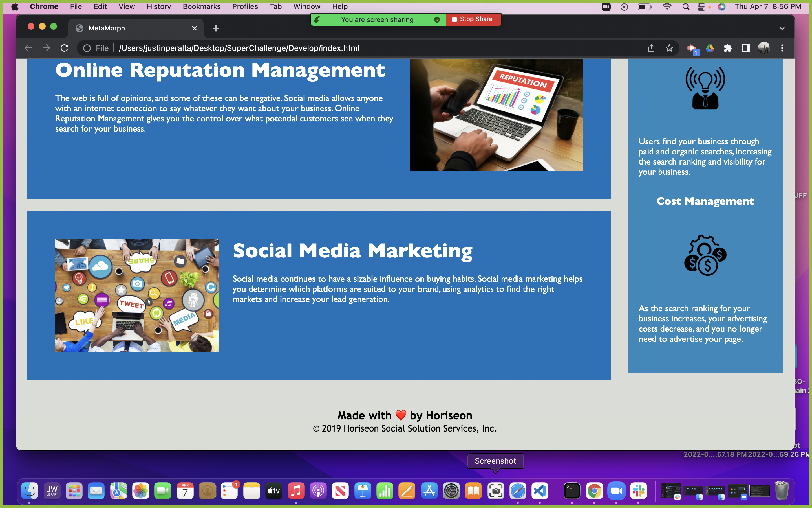Viewport: 812px width, 508px height.
Task: Reload the page in Chrome
Action: pos(64,48)
